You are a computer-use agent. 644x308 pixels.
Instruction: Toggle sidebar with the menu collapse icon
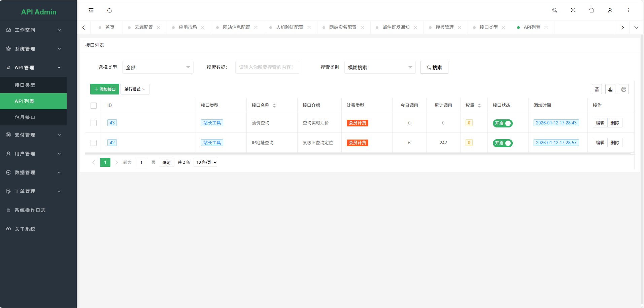coord(91,10)
